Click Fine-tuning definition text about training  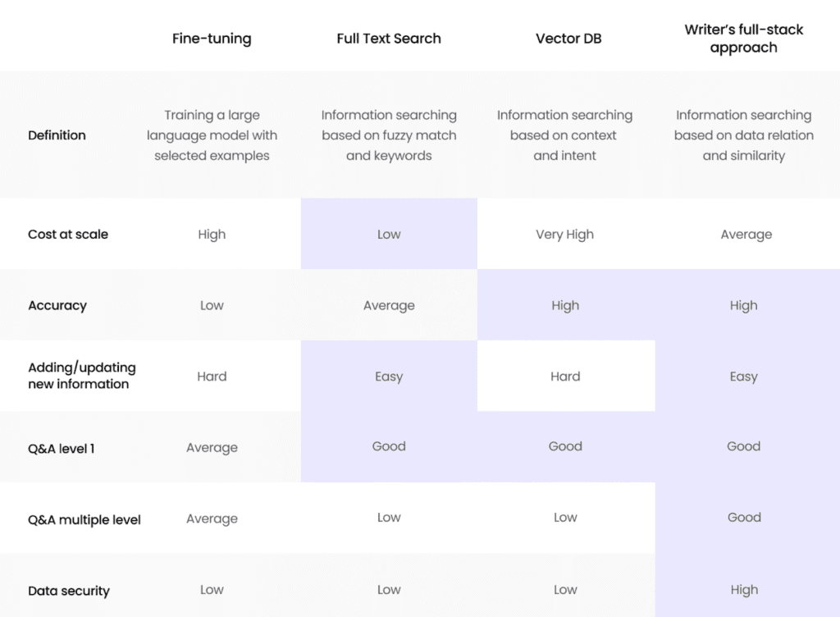tap(212, 135)
